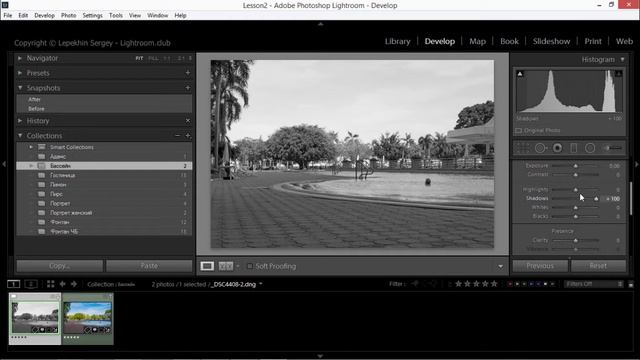
Task: Filter by rejected flag icon
Action: tap(433, 284)
